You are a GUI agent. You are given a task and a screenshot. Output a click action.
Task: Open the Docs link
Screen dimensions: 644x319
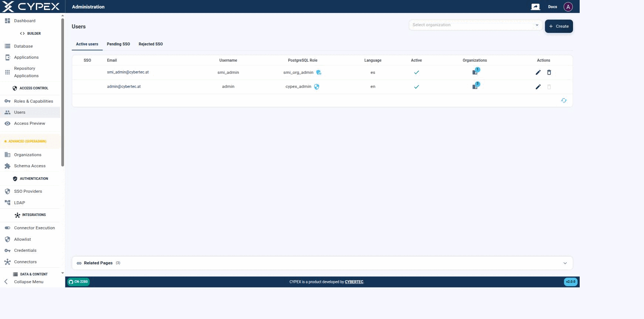coord(552,7)
